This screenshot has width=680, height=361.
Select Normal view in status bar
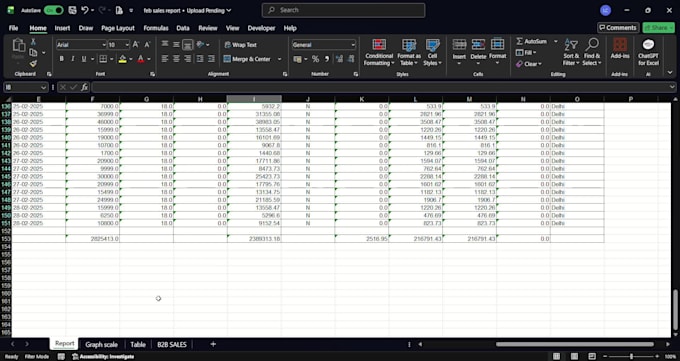pyautogui.click(x=556, y=357)
